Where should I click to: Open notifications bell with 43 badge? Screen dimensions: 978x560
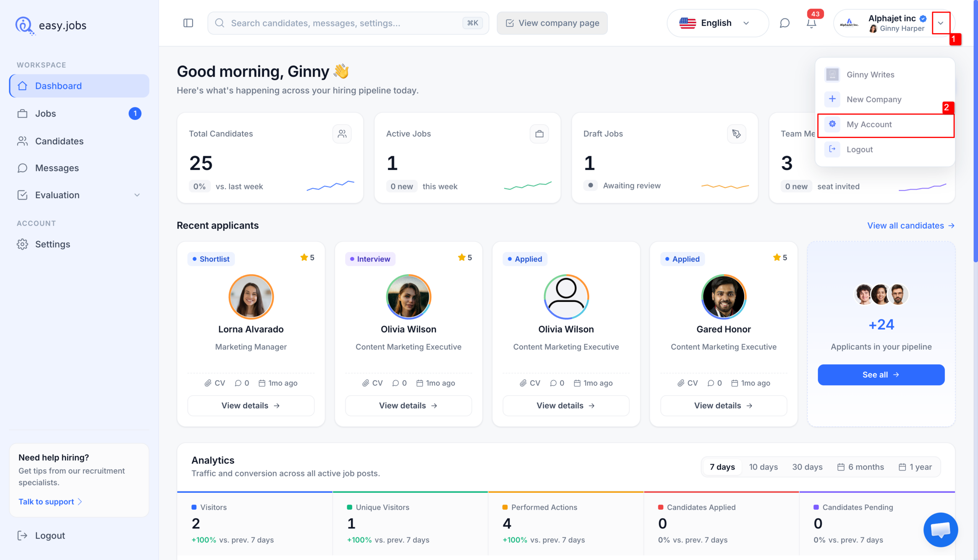tap(811, 23)
